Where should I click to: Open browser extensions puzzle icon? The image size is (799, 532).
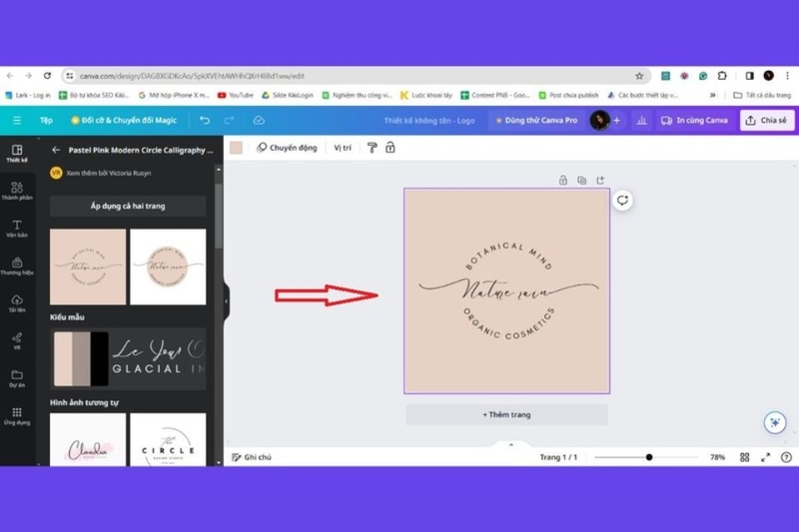pyautogui.click(x=722, y=75)
